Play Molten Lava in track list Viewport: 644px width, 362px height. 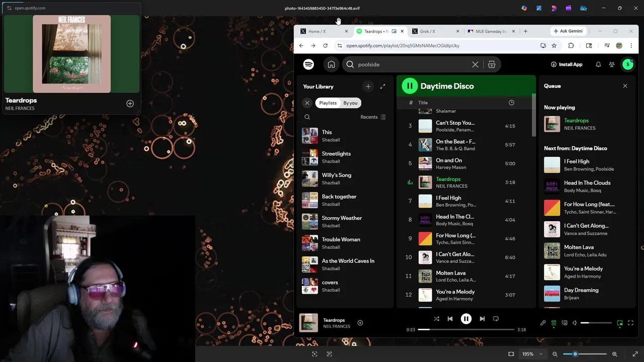(465, 276)
